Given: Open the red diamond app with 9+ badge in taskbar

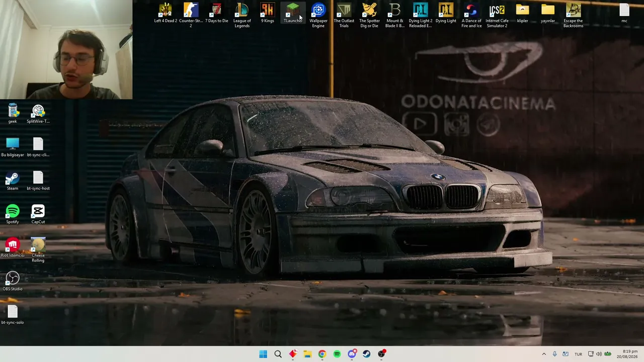Looking at the screenshot, I should [x=293, y=354].
